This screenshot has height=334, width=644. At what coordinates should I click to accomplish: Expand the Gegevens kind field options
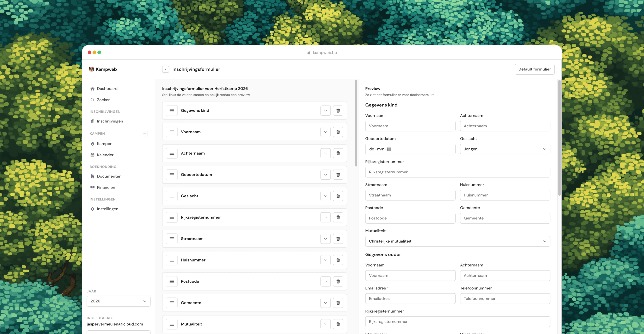(x=325, y=110)
